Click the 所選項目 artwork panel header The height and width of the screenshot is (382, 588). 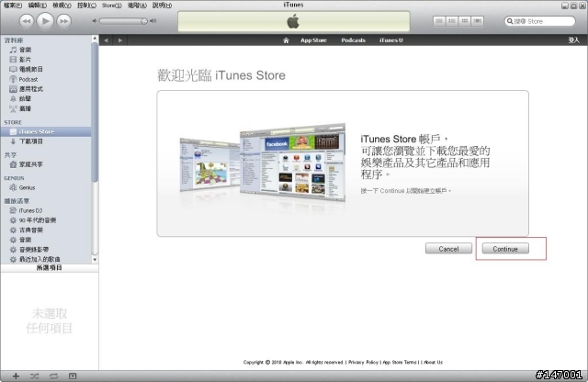pos(49,267)
